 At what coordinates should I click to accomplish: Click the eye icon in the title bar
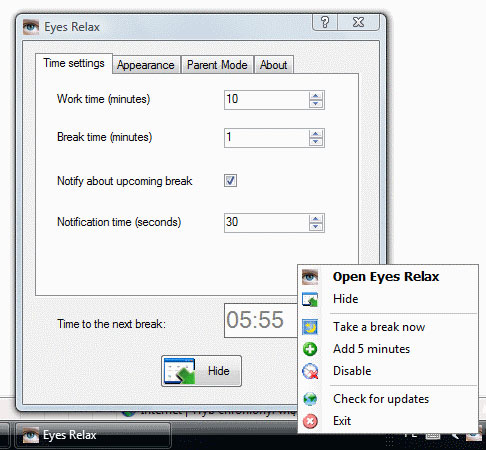click(31, 27)
